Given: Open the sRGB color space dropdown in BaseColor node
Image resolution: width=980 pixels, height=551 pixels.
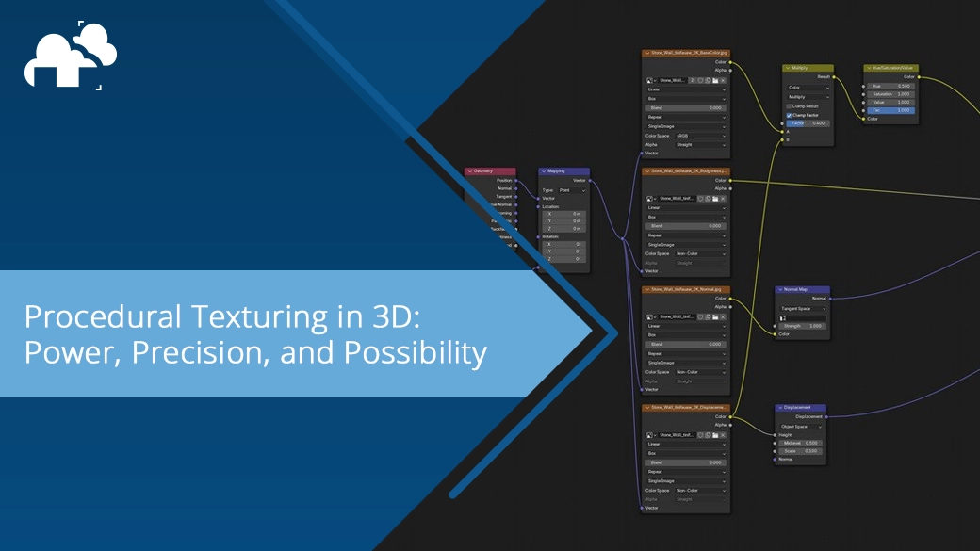Looking at the screenshot, I should (701, 136).
